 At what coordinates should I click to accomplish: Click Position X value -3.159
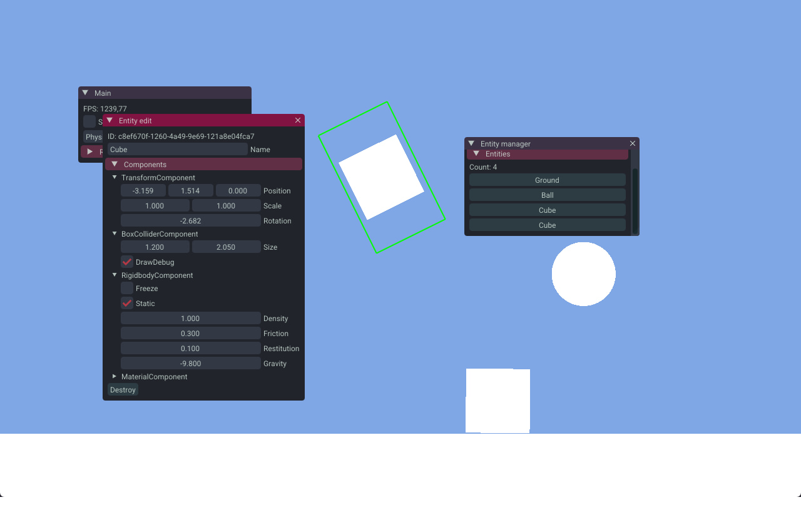tap(143, 190)
